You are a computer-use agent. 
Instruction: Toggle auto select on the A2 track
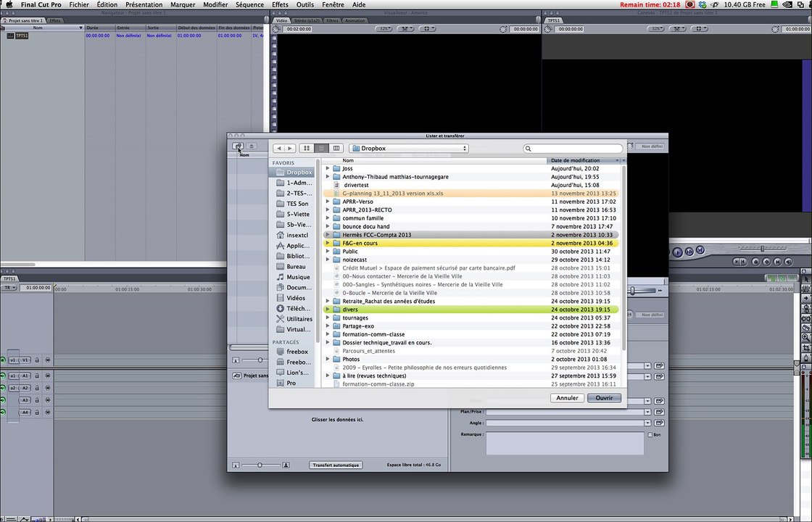pyautogui.click(x=48, y=388)
